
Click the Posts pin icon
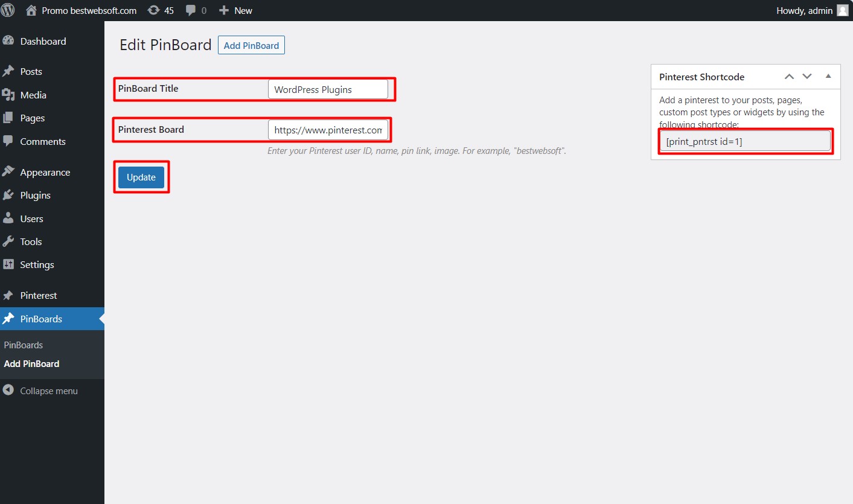8,71
